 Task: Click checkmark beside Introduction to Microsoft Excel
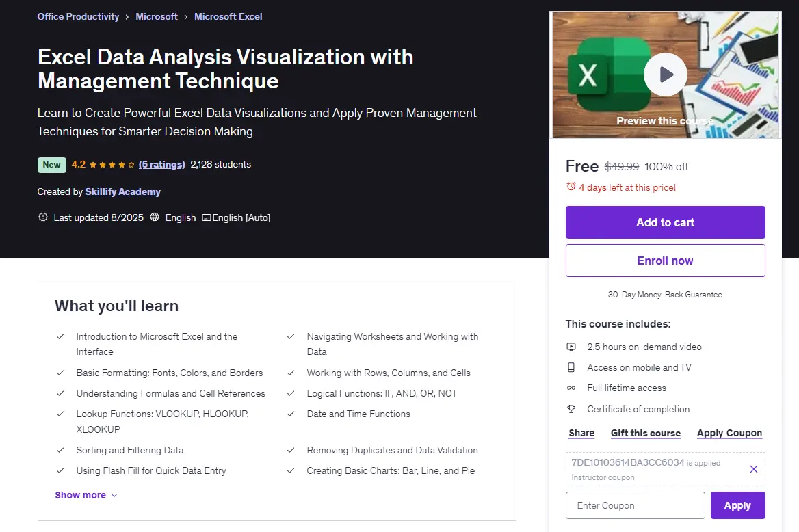pos(60,336)
